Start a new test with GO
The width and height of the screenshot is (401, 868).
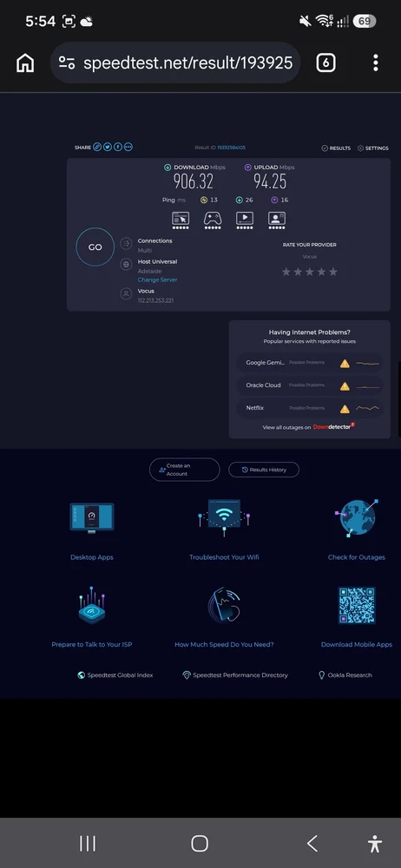coord(95,247)
